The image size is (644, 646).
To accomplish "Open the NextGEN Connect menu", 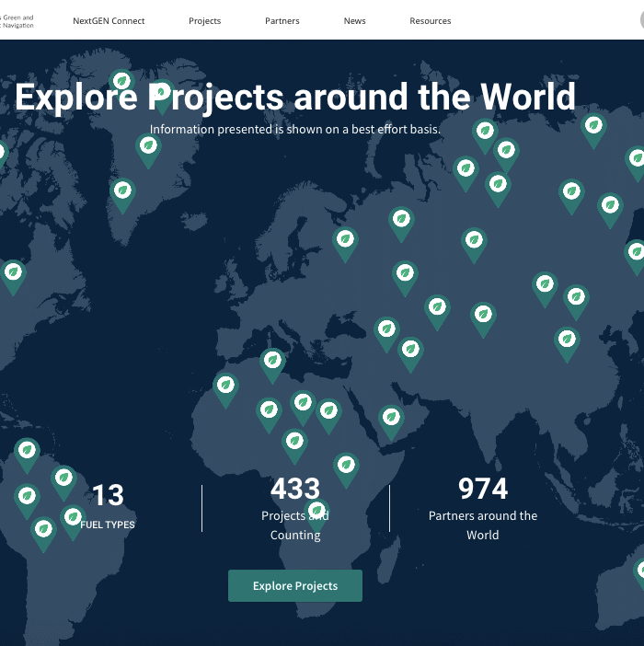I will click(109, 21).
